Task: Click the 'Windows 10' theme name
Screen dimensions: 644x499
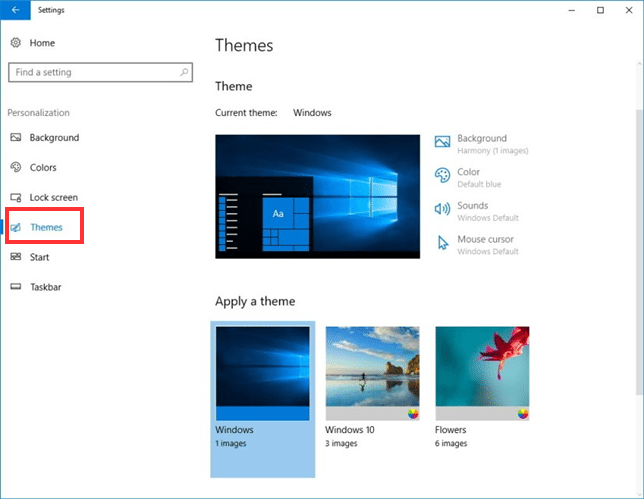Action: (x=350, y=430)
